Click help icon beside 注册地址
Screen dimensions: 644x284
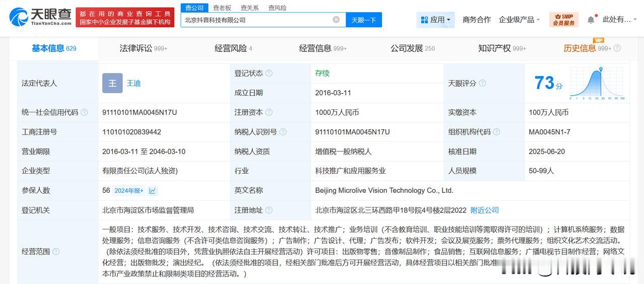269,210
